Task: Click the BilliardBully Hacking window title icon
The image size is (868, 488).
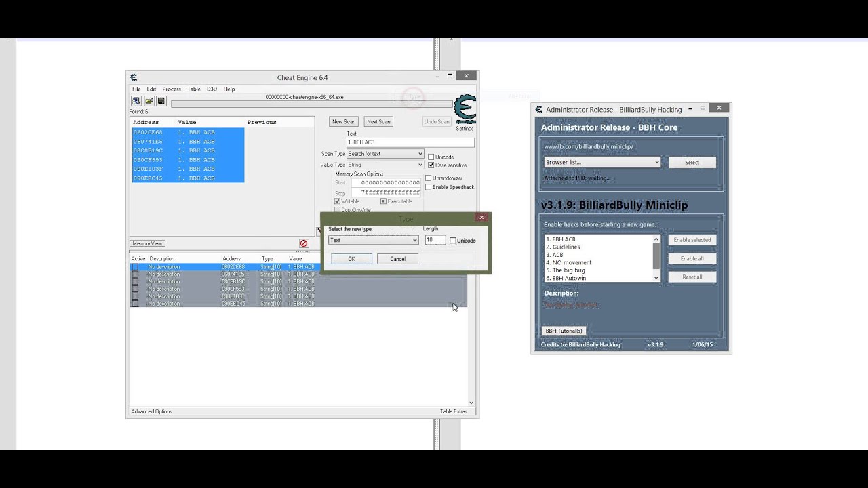Action: (539, 109)
